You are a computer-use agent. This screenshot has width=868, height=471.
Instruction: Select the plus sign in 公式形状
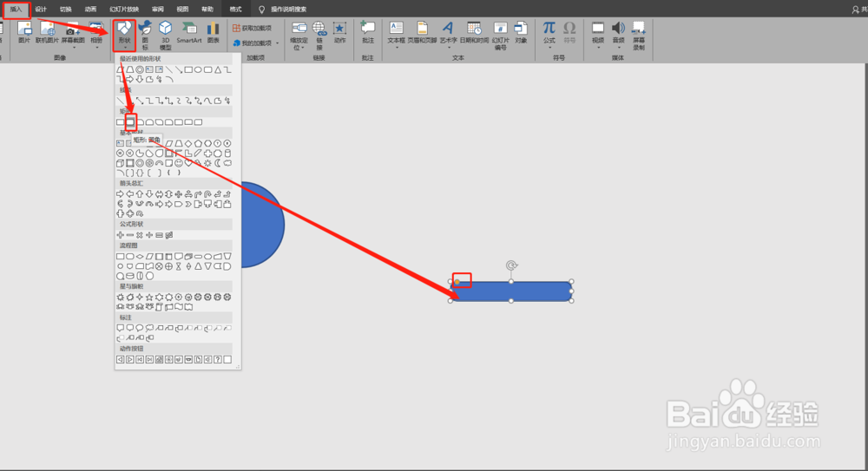tap(120, 235)
